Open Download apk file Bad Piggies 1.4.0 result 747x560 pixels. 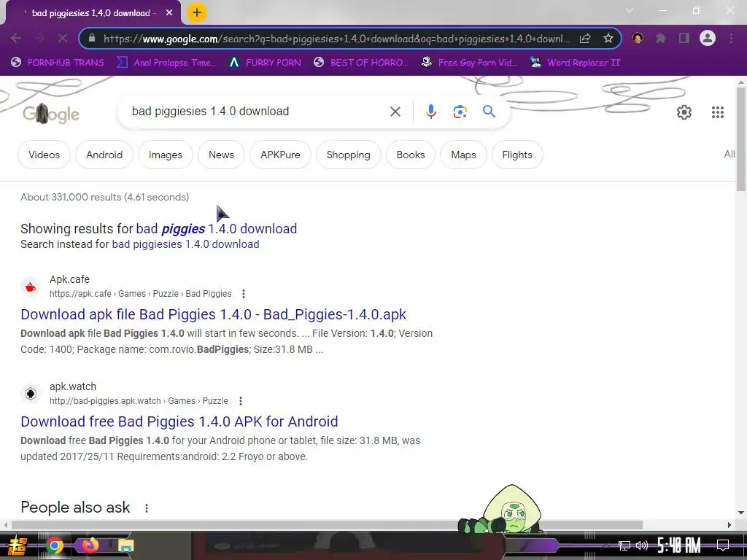tap(213, 314)
